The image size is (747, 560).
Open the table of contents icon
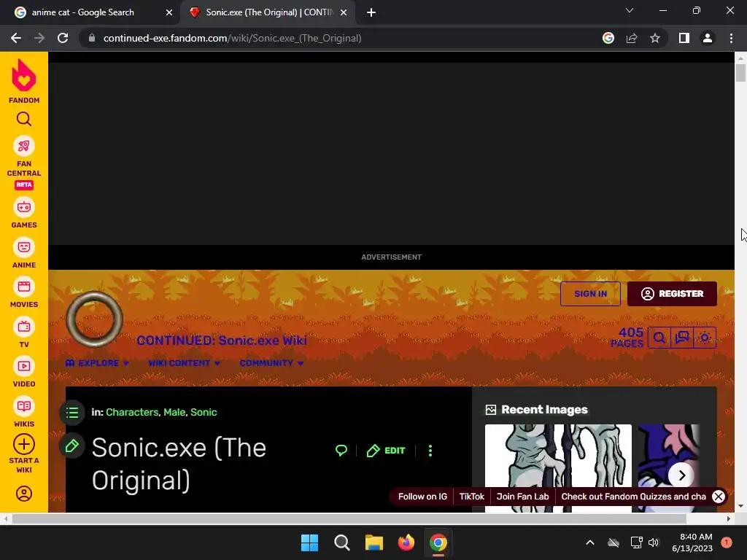click(72, 413)
